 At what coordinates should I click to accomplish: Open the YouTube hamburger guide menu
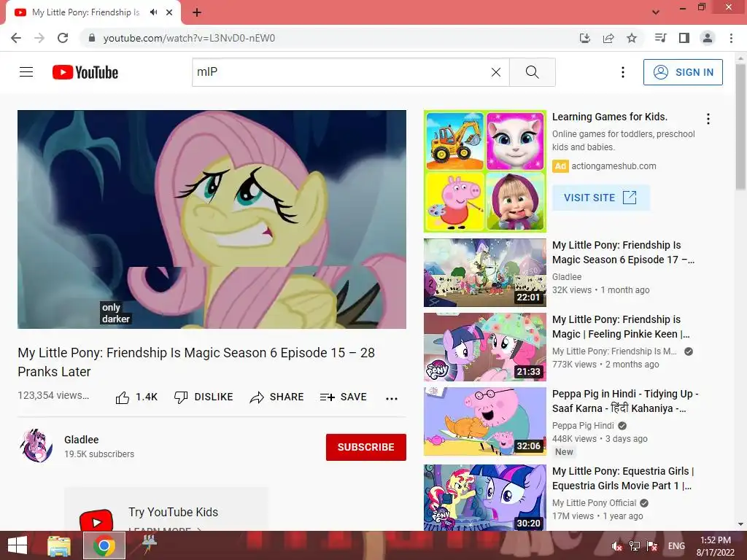[x=26, y=72]
